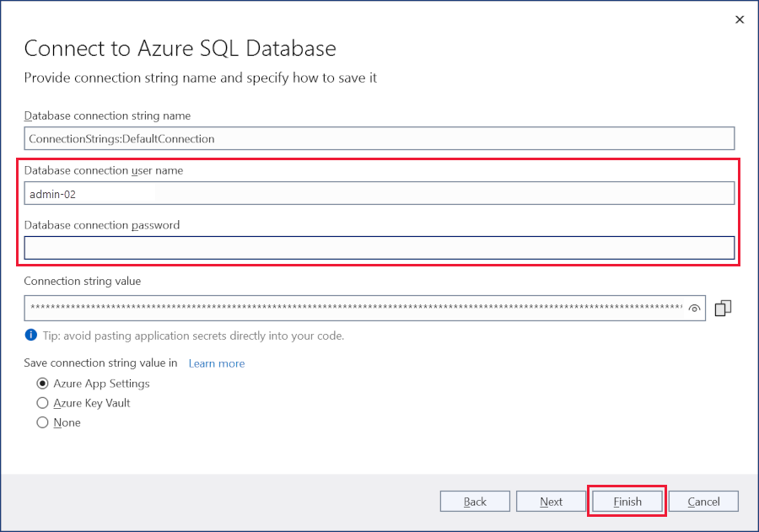This screenshot has width=759, height=532.
Task: Close the Connect to Azure SQL Database dialog
Action: coord(740,19)
